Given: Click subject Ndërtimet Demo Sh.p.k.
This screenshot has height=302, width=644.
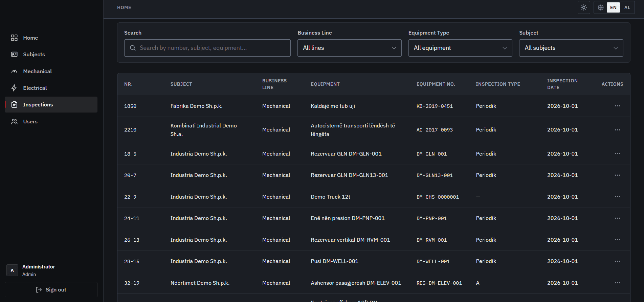Looking at the screenshot, I should 200,283.
